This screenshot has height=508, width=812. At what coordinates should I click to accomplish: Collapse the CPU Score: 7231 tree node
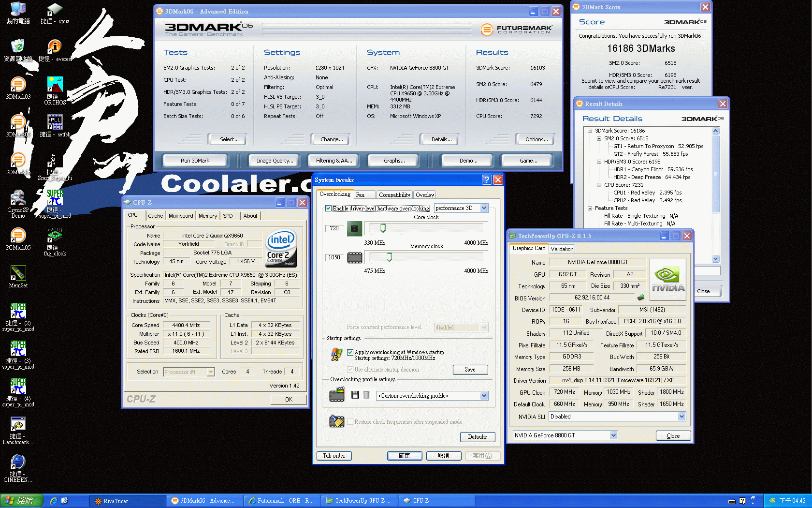599,185
